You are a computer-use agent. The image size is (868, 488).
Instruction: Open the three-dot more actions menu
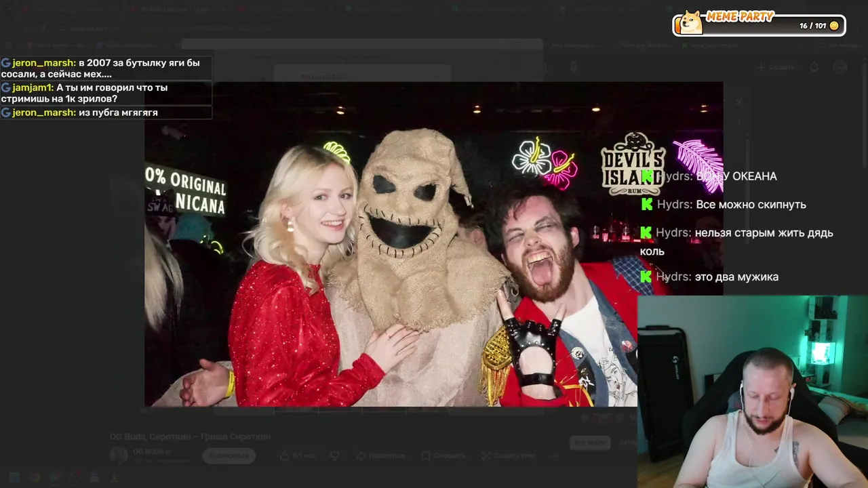pos(554,455)
